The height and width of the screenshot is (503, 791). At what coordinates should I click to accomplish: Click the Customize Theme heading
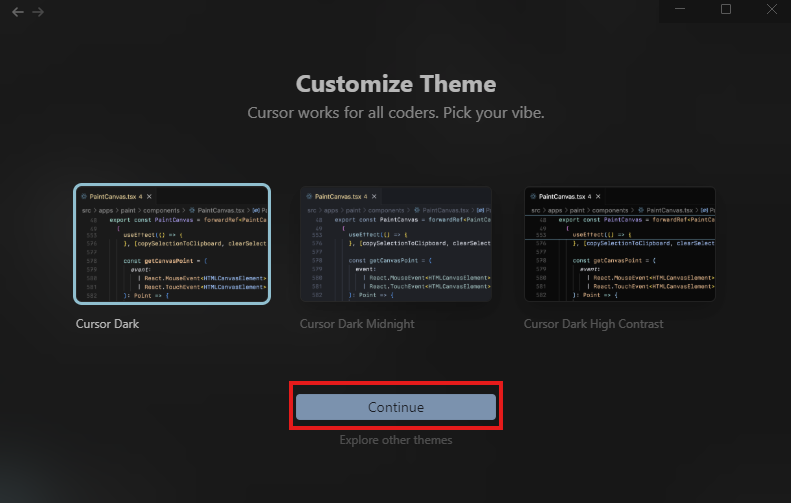pyautogui.click(x=396, y=84)
